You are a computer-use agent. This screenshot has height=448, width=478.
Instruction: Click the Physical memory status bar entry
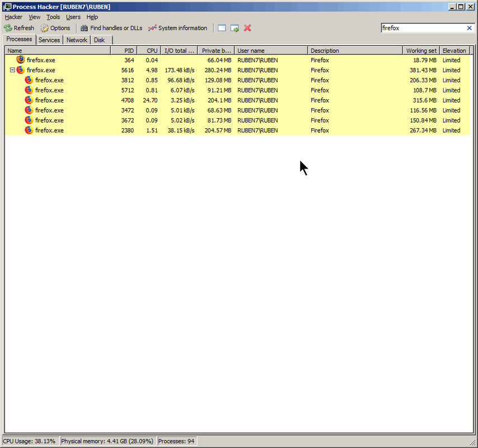[x=107, y=441]
